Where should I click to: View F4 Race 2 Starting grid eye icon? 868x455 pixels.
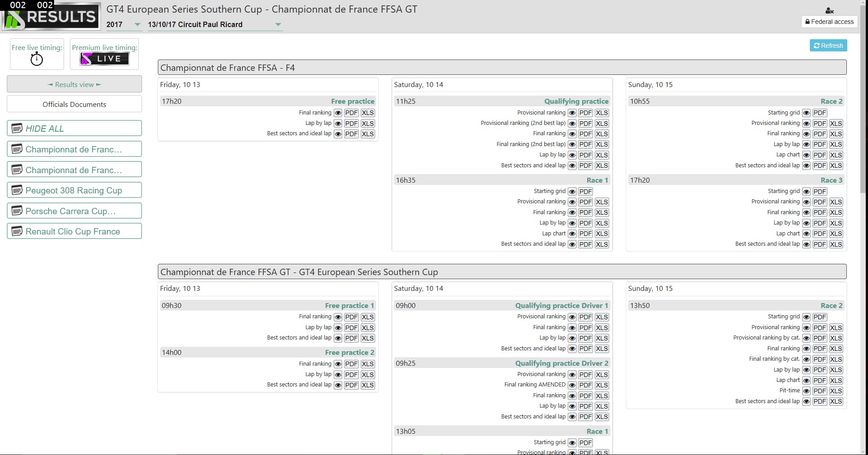pos(807,113)
